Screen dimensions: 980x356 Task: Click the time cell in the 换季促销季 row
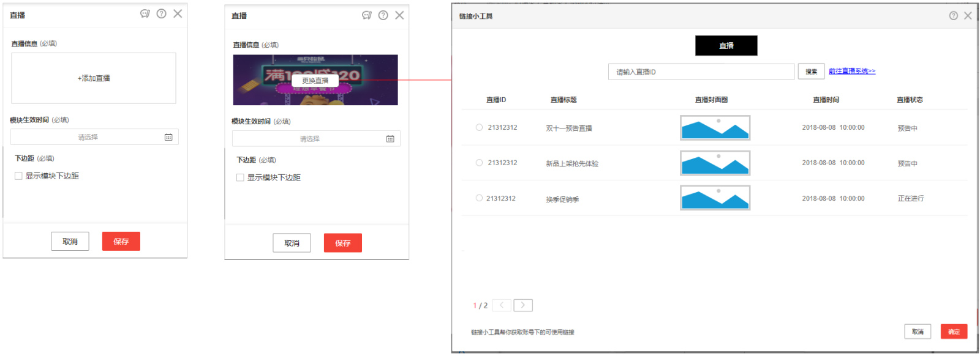point(834,198)
